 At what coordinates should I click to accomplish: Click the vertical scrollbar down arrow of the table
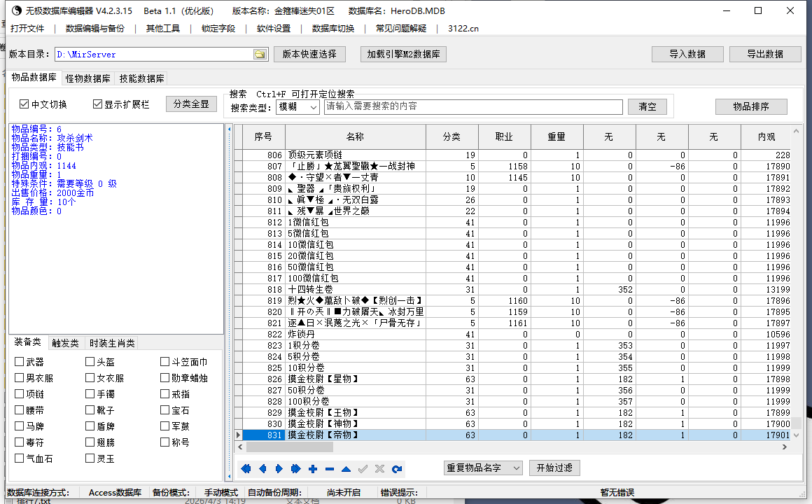click(797, 435)
